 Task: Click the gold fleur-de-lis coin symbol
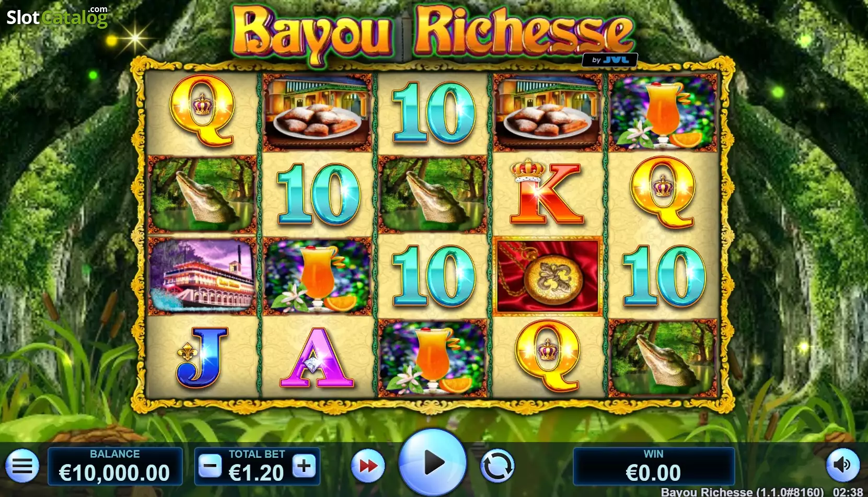(x=548, y=276)
